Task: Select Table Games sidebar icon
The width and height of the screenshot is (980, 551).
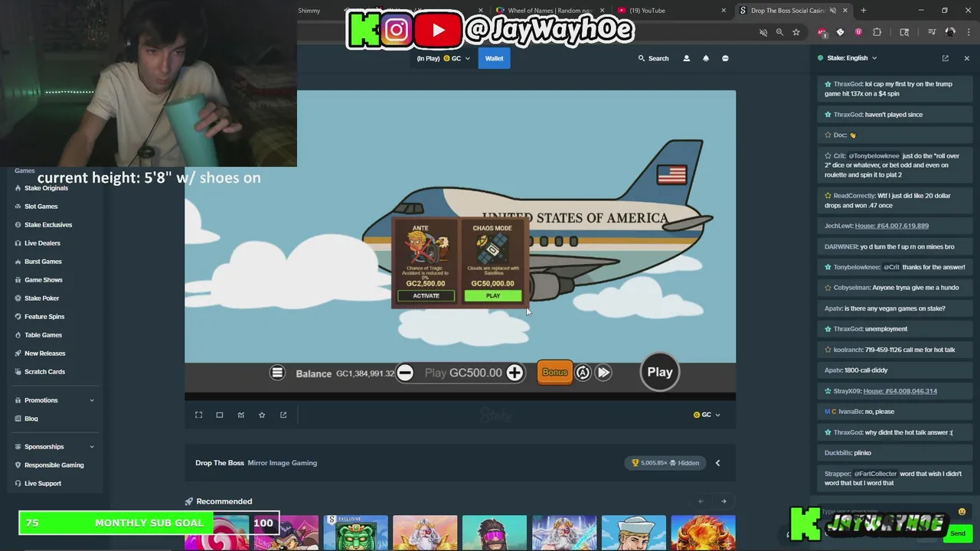Action: [18, 335]
